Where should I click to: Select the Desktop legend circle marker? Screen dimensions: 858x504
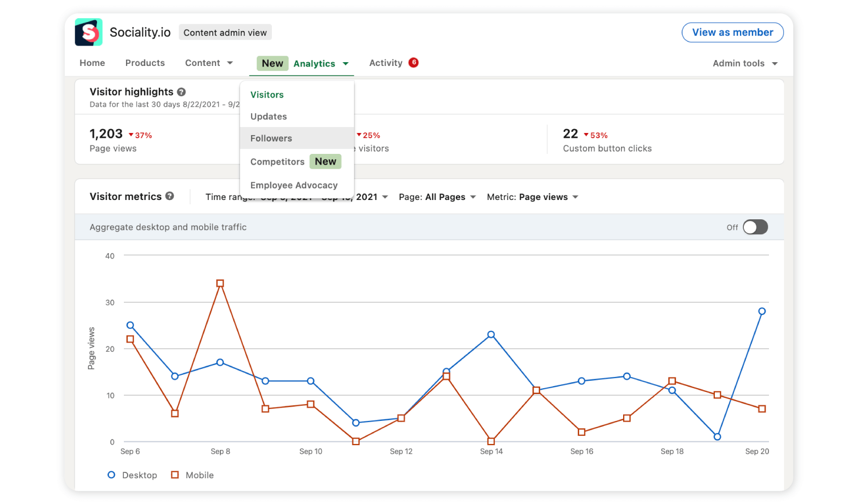pyautogui.click(x=111, y=475)
